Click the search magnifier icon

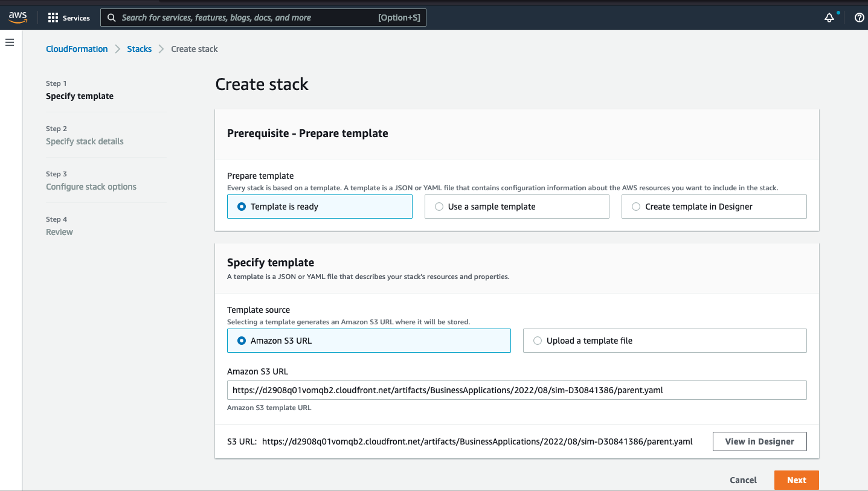111,18
